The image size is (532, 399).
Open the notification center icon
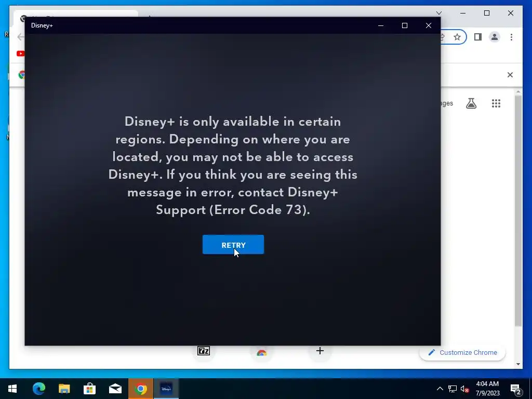point(515,389)
